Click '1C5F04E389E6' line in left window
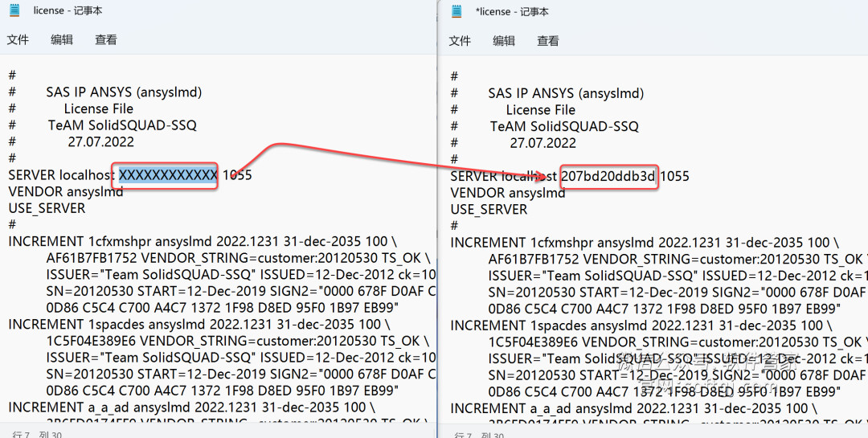This screenshot has width=868, height=438. [x=237, y=341]
